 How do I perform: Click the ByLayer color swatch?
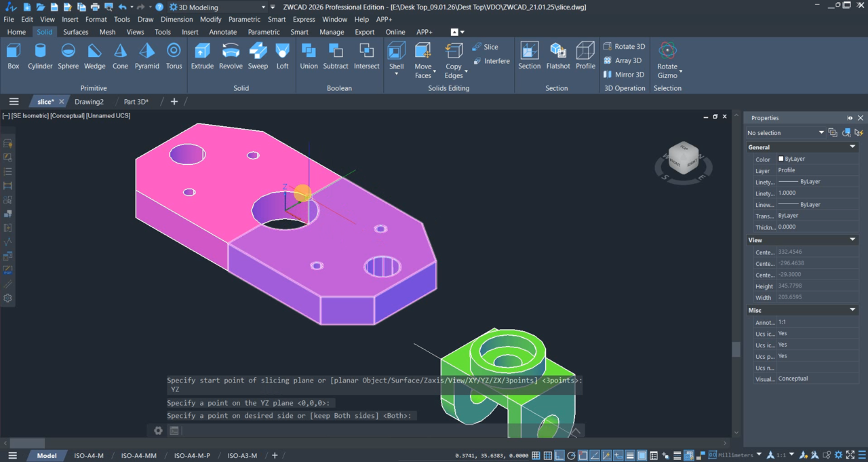(x=781, y=159)
